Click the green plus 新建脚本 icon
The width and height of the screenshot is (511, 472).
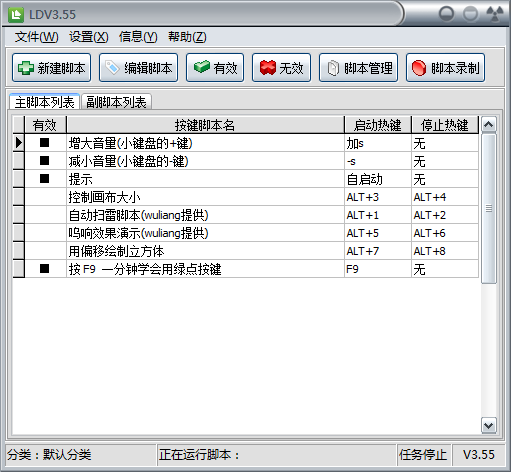coord(26,68)
